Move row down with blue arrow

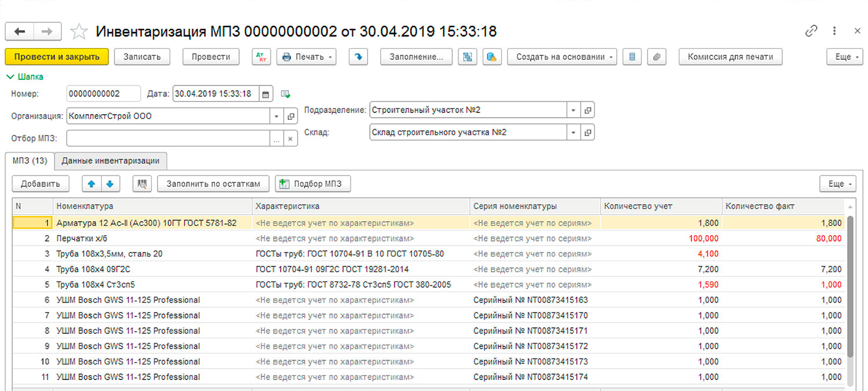coord(110,184)
